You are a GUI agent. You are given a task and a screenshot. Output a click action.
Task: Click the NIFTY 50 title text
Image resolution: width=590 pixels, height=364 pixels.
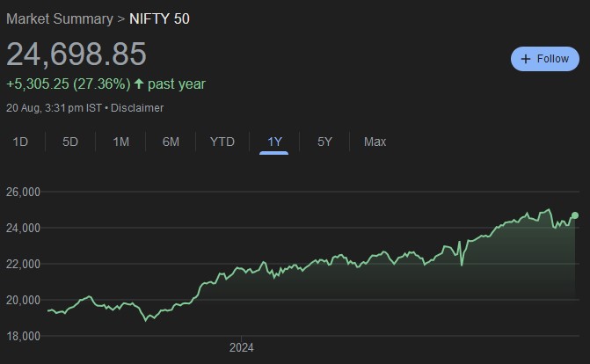coord(159,18)
